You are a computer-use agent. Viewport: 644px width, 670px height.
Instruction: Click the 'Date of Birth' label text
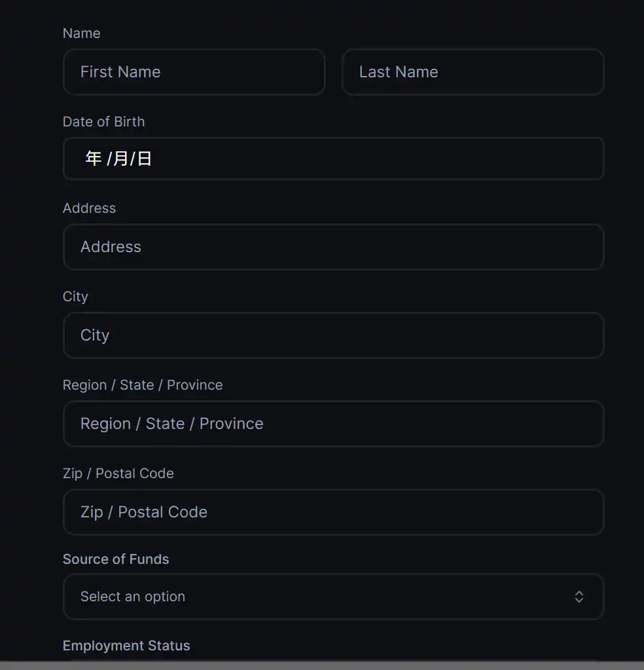pos(103,122)
